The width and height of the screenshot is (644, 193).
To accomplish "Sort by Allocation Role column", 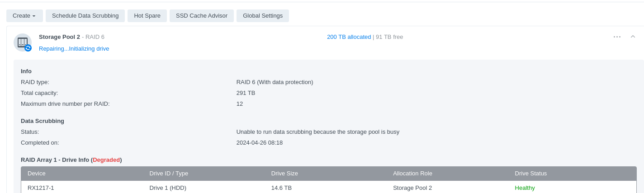I will [x=412, y=174].
